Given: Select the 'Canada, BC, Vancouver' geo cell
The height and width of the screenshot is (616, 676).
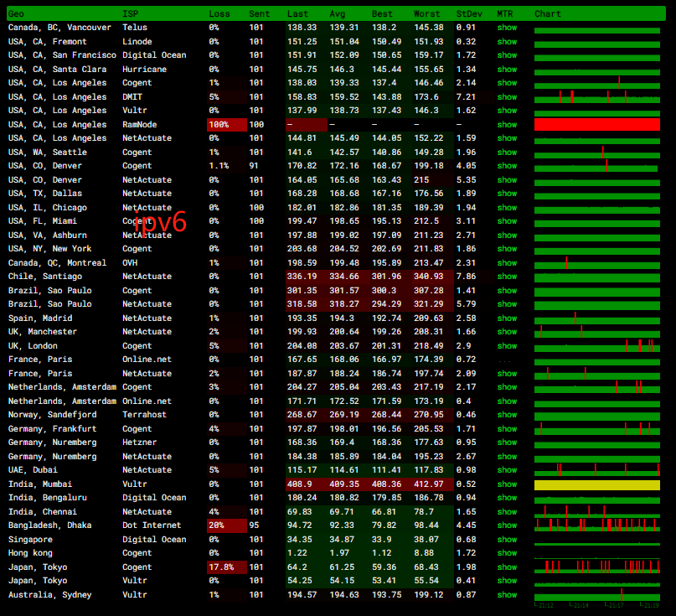Looking at the screenshot, I should click(59, 28).
